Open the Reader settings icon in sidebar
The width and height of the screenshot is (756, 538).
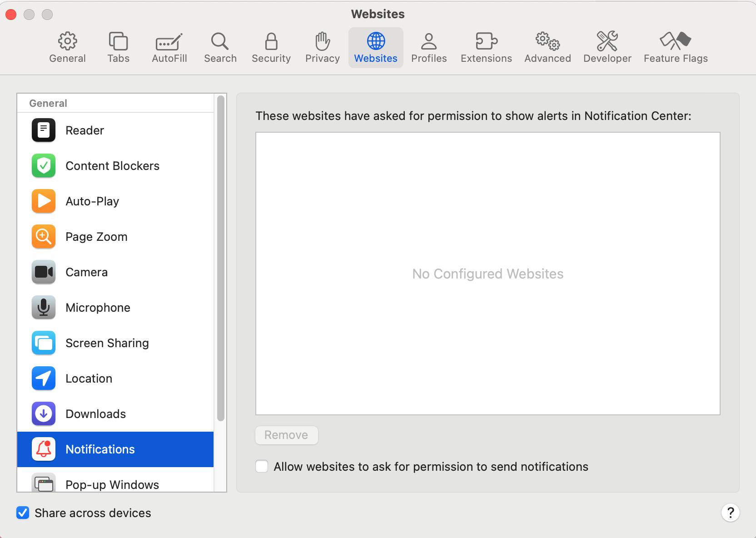[x=43, y=130]
